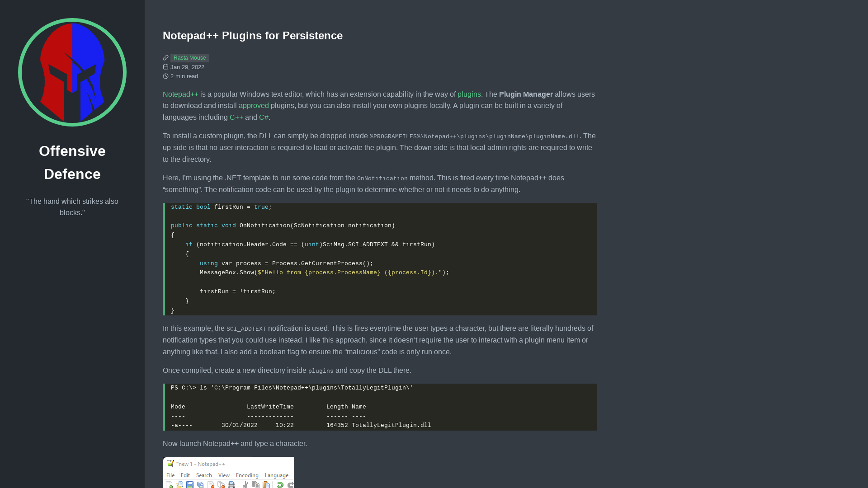868x488 pixels.
Task: Click the *new 1 - Notepad++ window title
Action: coord(201,464)
